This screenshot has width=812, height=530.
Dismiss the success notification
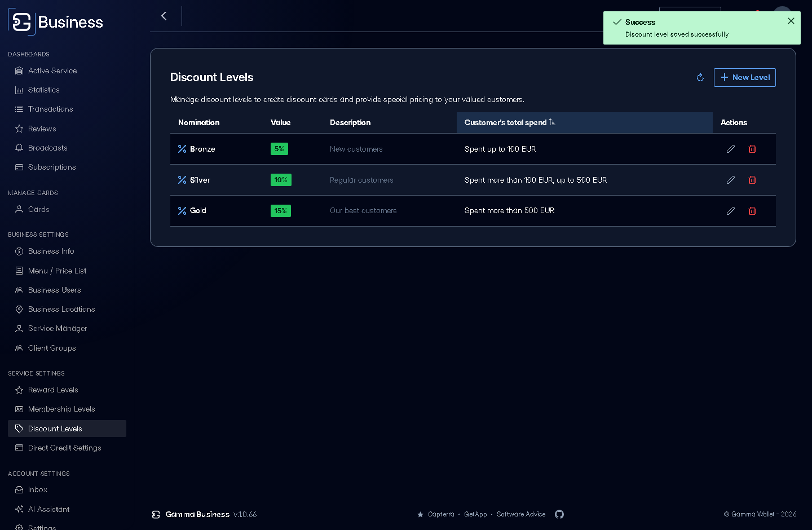791,21
